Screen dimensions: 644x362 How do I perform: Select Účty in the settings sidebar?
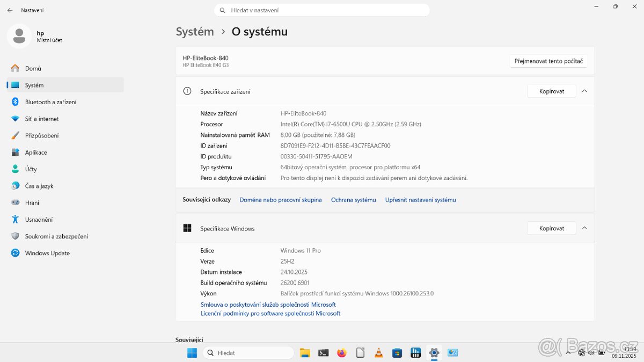[x=33, y=169]
